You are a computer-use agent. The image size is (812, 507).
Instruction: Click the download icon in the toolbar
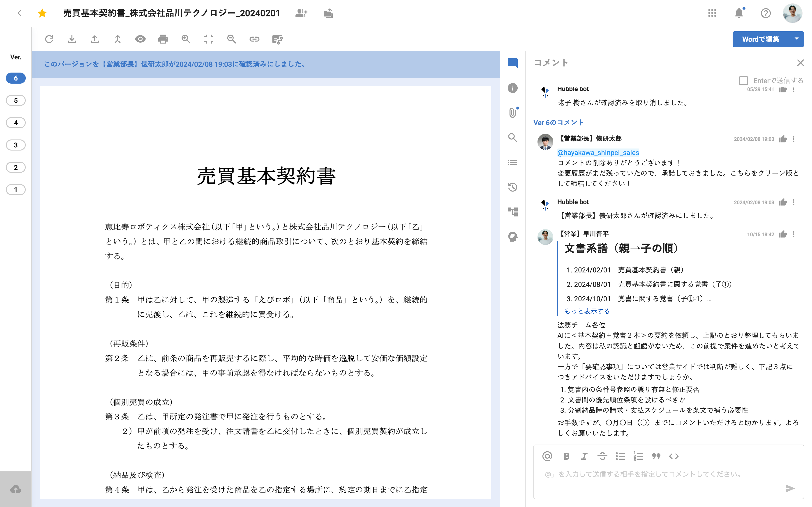coord(72,39)
